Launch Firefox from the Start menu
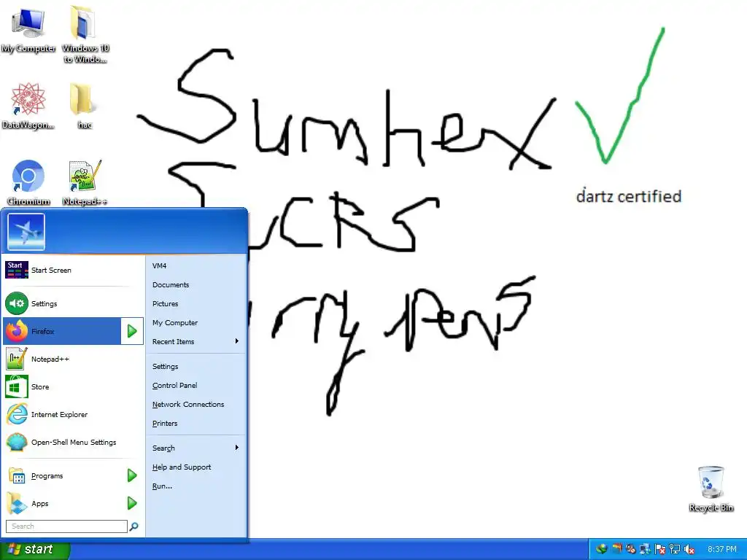Viewport: 747px width, 560px height. (62, 331)
